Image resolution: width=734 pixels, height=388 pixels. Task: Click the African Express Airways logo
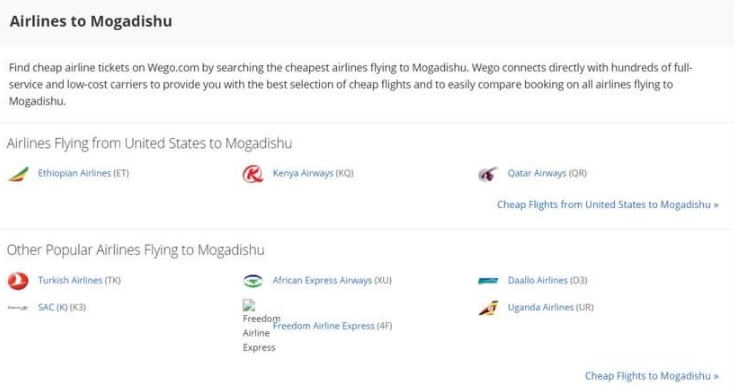click(253, 281)
